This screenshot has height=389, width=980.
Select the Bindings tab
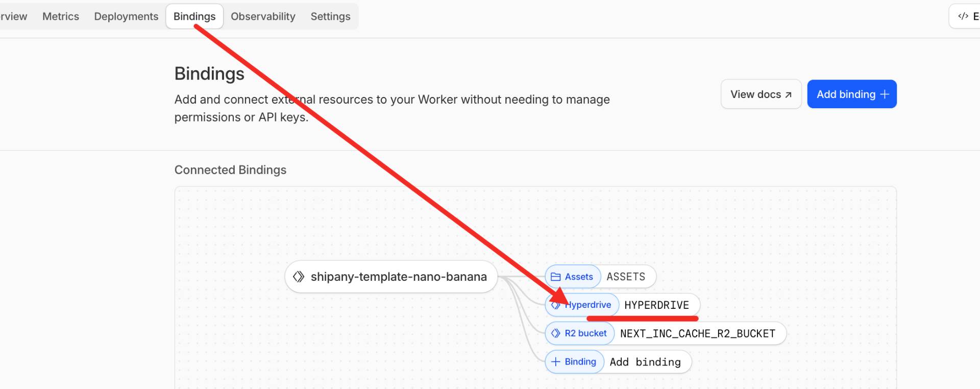(x=194, y=16)
